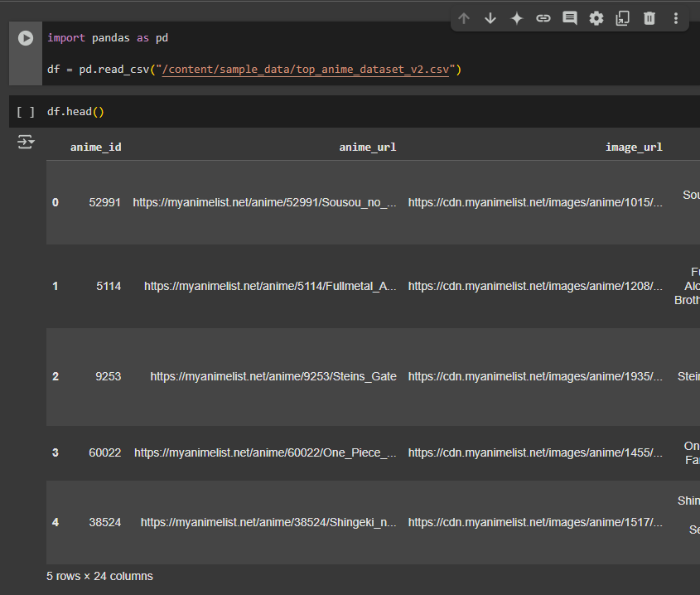Select the Steins_Gate anime URL cell
Image resolution: width=700 pixels, height=595 pixels.
(273, 376)
